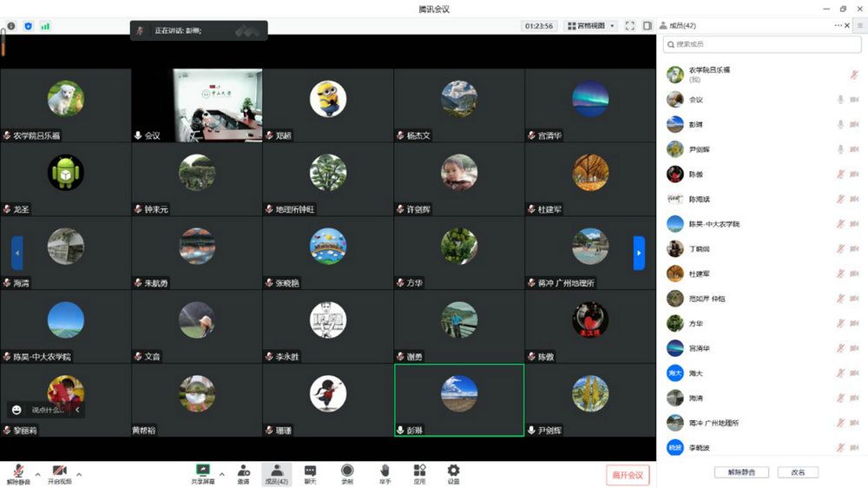868x488 pixels.
Task: Open the members panel hamburger menu
Action: click(860, 26)
